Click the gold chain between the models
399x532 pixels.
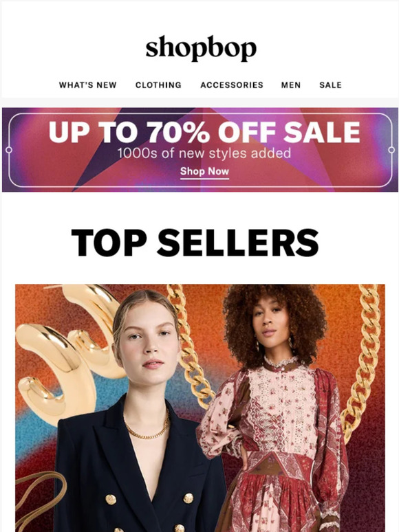click(x=190, y=346)
